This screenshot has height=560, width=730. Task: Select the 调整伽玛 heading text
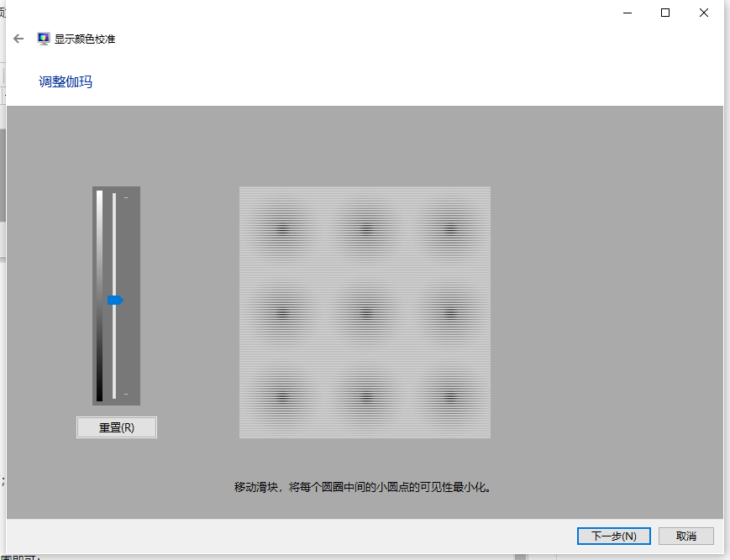[x=65, y=81]
